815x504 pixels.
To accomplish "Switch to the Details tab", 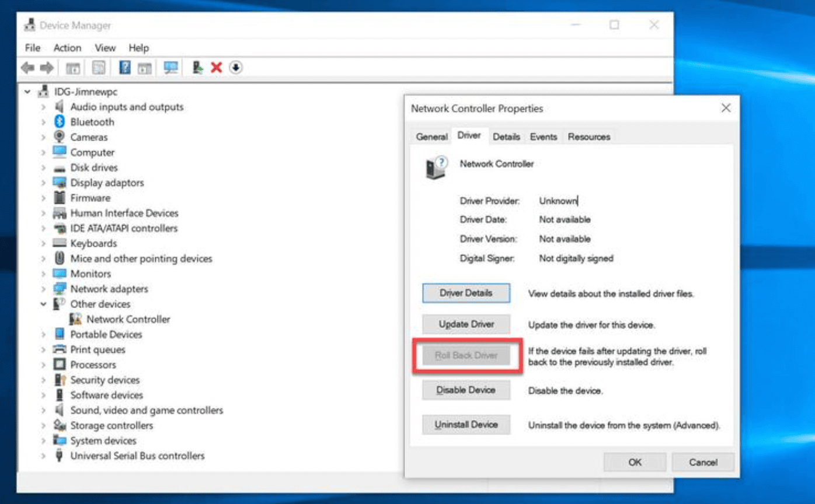I will click(x=506, y=136).
